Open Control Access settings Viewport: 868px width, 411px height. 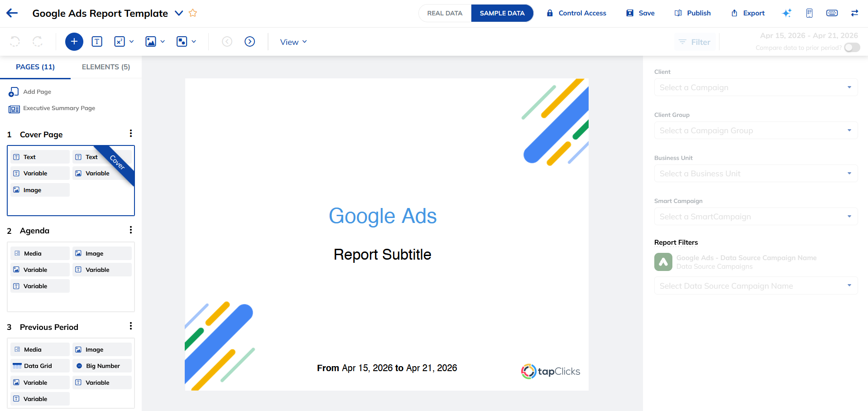pyautogui.click(x=576, y=13)
